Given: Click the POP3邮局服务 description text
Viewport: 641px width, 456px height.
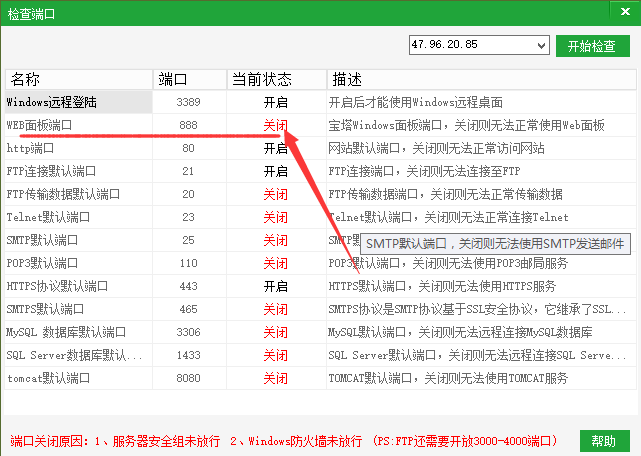Looking at the screenshot, I should click(x=448, y=263).
